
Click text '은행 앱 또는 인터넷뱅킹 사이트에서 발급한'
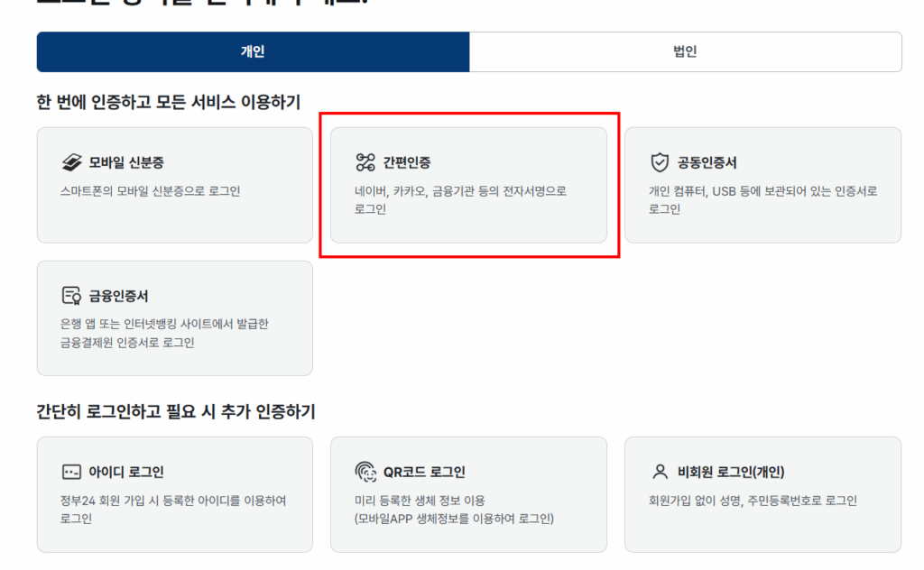(x=164, y=324)
